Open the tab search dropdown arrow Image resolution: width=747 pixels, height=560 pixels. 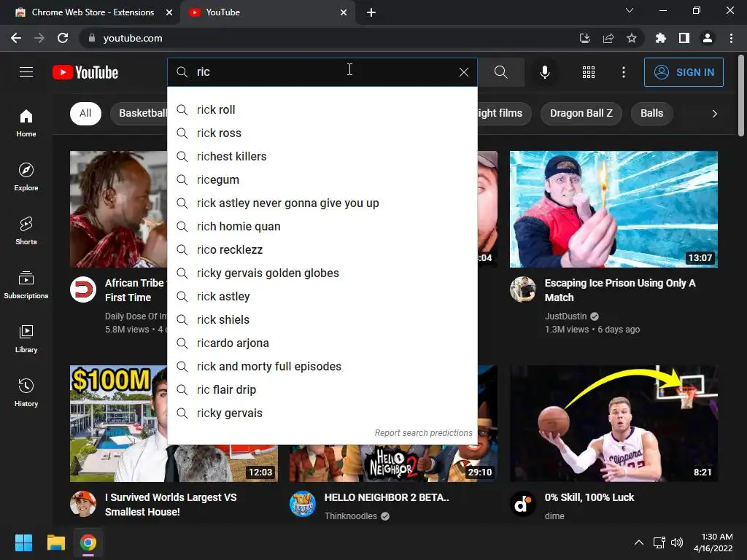630,10
